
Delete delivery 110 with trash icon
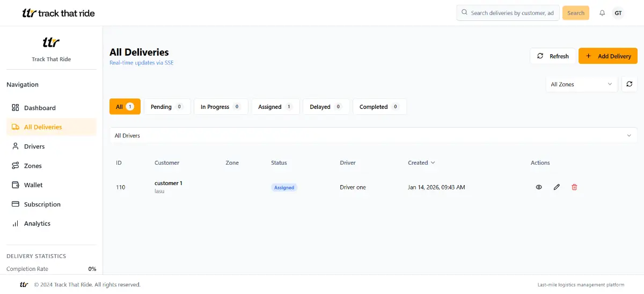(574, 187)
